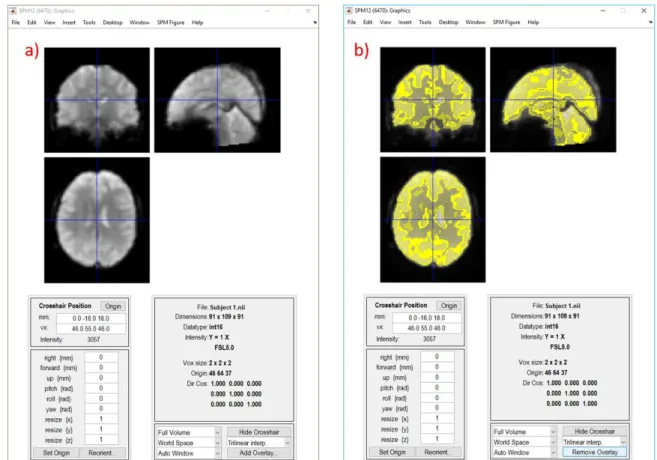Click 'Vox size: 2 x 2 x 2' in right window
This screenshot has width=657, height=460.
point(543,362)
